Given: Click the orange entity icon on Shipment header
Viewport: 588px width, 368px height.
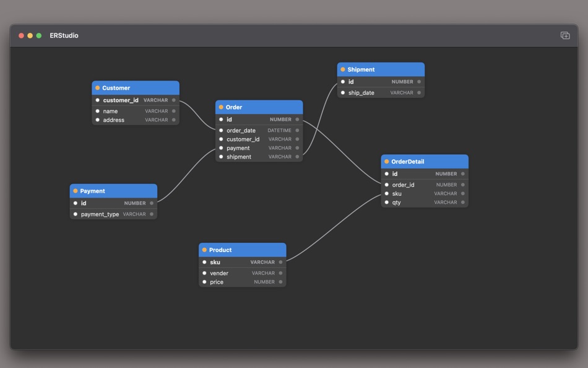Looking at the screenshot, I should pyautogui.click(x=343, y=69).
